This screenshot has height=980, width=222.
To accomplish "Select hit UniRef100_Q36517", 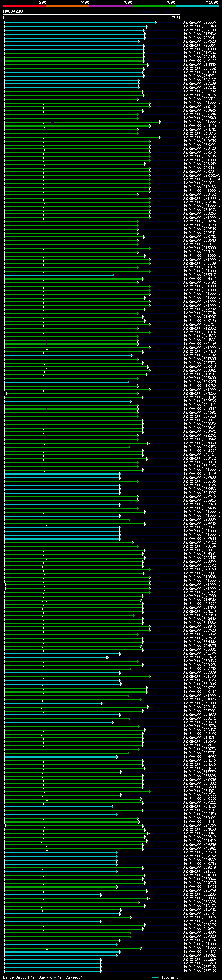I will click(199, 275).
